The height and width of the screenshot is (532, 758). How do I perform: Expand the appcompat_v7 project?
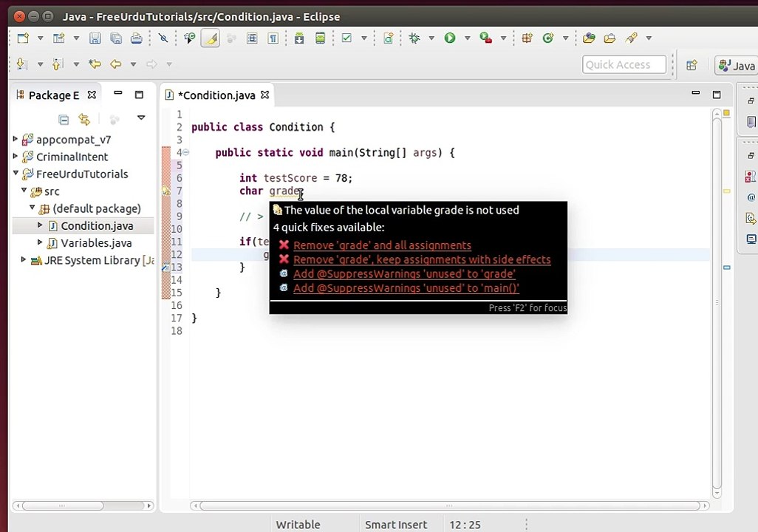click(x=16, y=140)
